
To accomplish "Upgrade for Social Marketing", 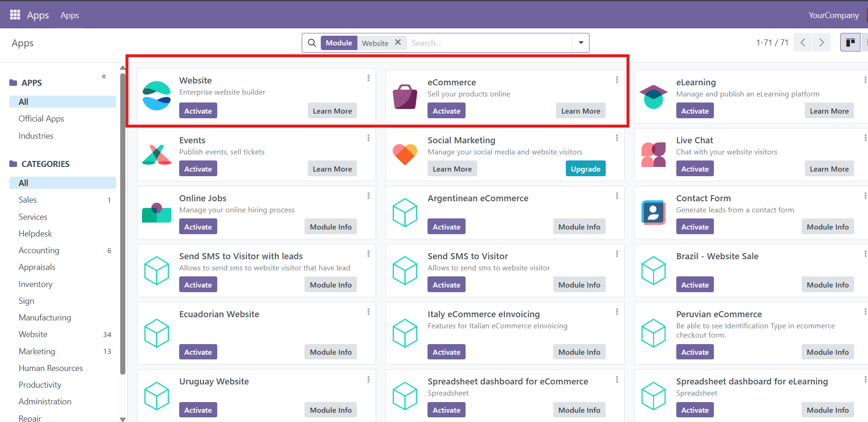I will (x=585, y=169).
